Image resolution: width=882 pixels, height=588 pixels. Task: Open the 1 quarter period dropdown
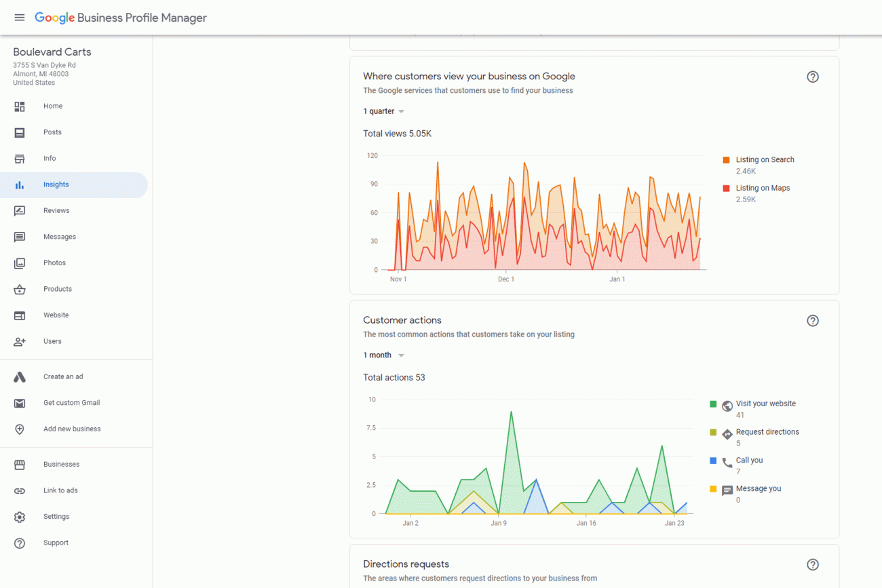384,111
